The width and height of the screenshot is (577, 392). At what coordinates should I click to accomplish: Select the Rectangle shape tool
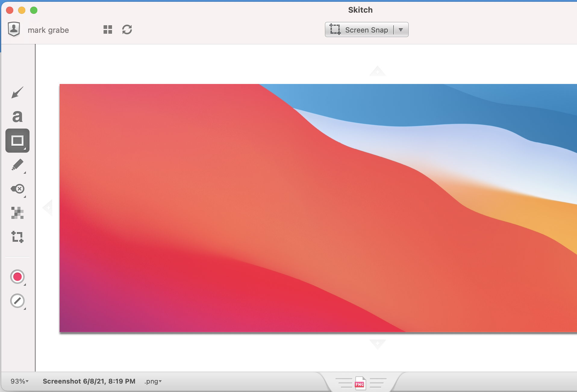[x=17, y=141]
